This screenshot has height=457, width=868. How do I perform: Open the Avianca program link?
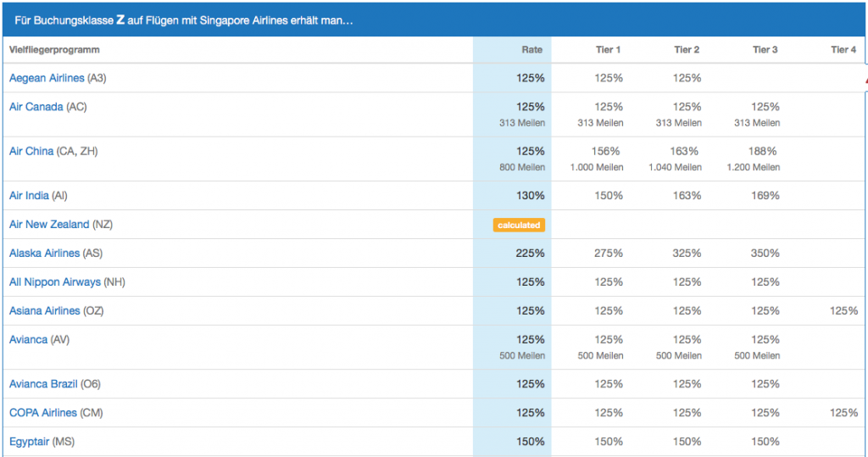[28, 340]
